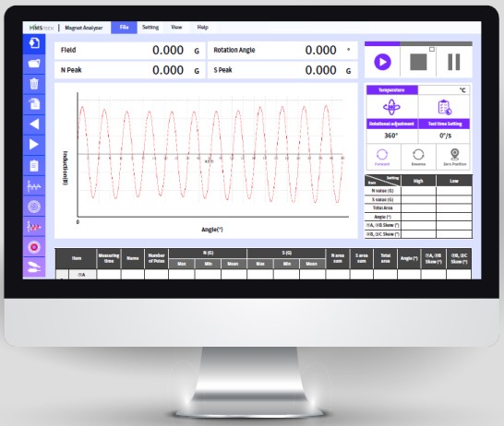Viewport: 504px width, 426px height.
Task: Click the left arrow previous icon
Action: 34,124
